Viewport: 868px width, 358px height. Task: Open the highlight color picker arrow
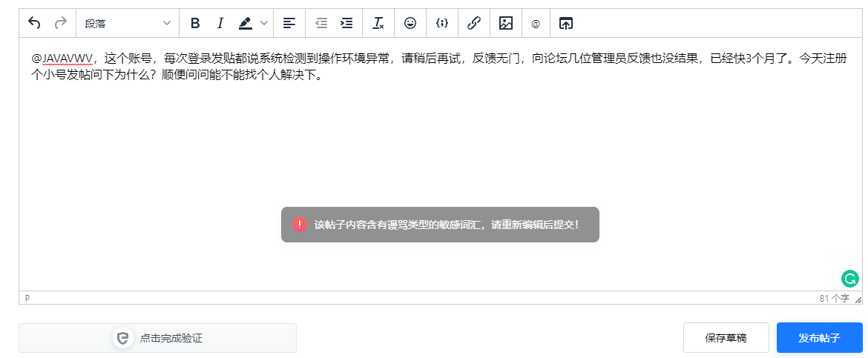click(x=264, y=23)
